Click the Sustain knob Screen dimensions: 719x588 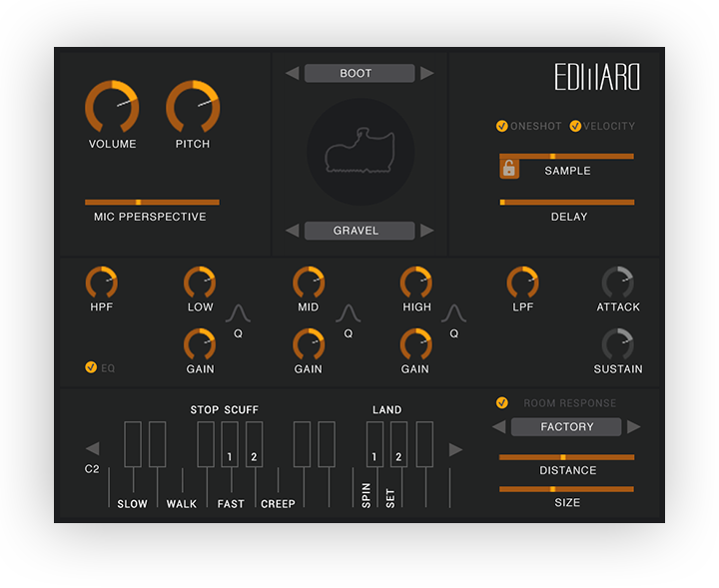[618, 344]
